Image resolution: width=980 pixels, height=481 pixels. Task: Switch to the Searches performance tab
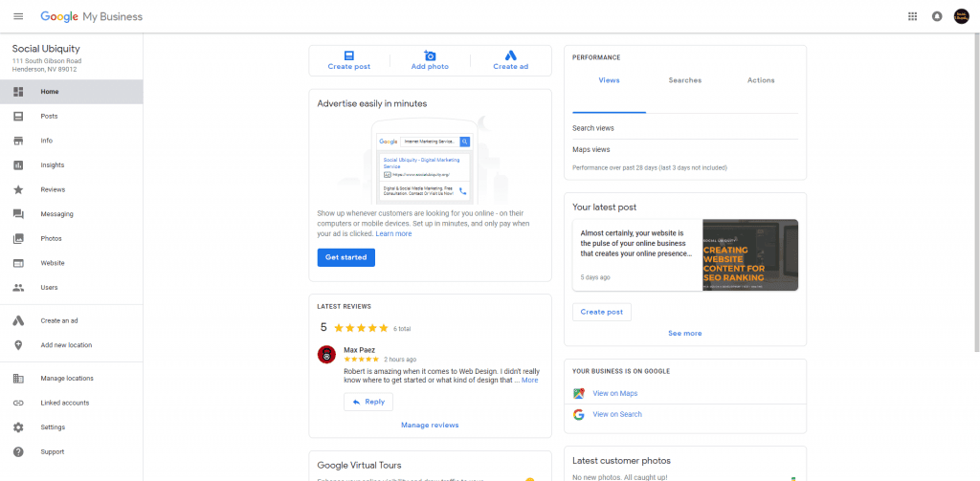pyautogui.click(x=685, y=80)
